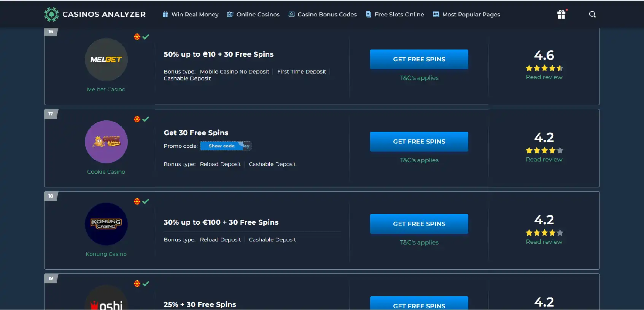Click the Cookie Casino logo

(106, 142)
